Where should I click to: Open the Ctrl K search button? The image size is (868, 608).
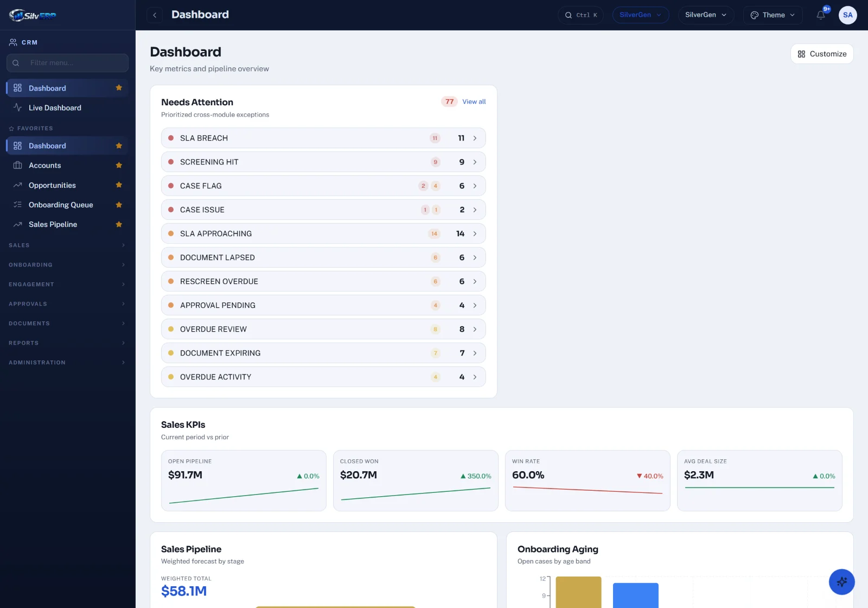coord(580,15)
